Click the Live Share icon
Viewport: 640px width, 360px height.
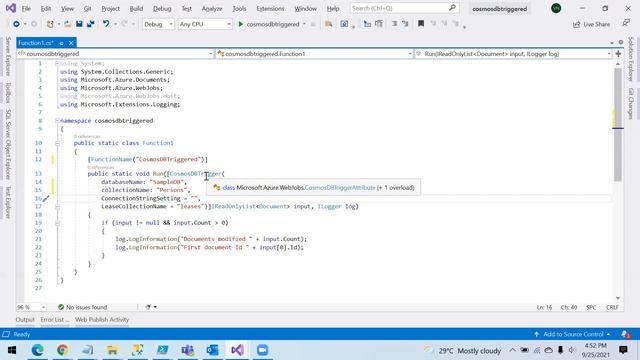pyautogui.click(x=577, y=24)
